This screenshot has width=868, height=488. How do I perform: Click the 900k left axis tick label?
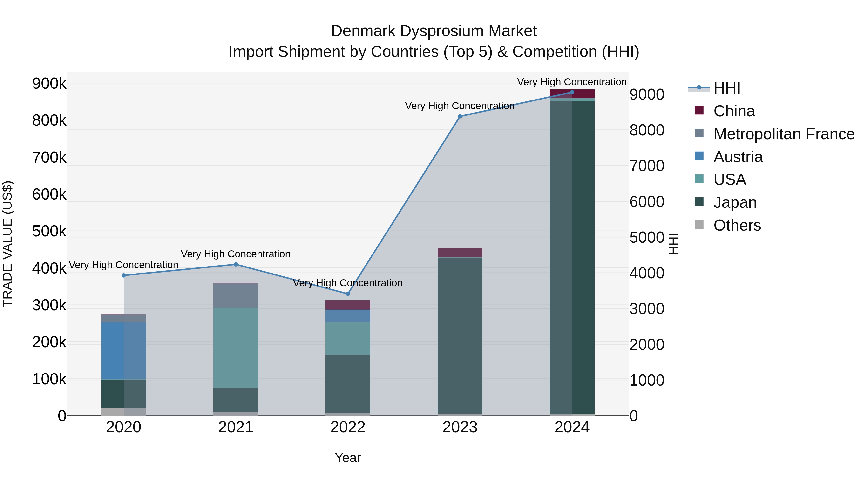[49, 83]
